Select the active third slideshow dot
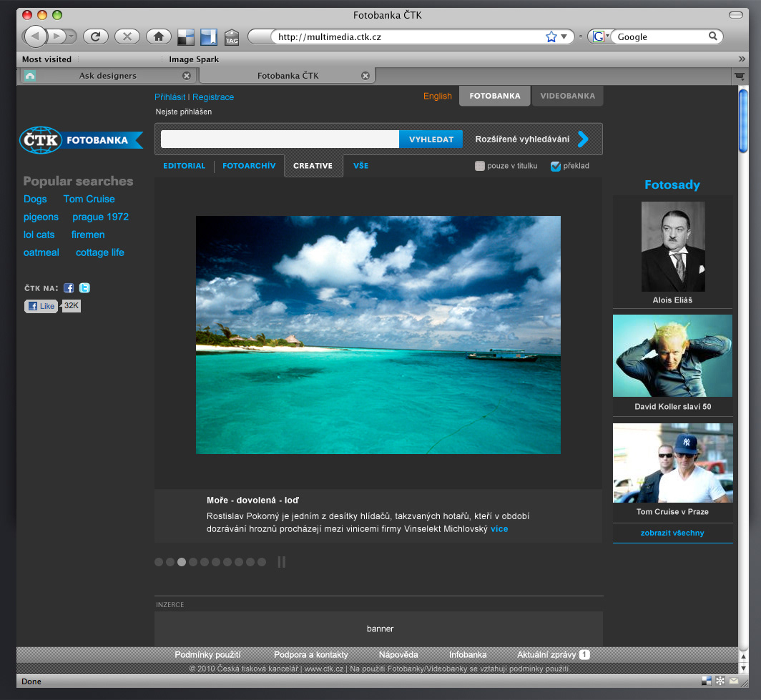The height and width of the screenshot is (700, 761). 182,562
